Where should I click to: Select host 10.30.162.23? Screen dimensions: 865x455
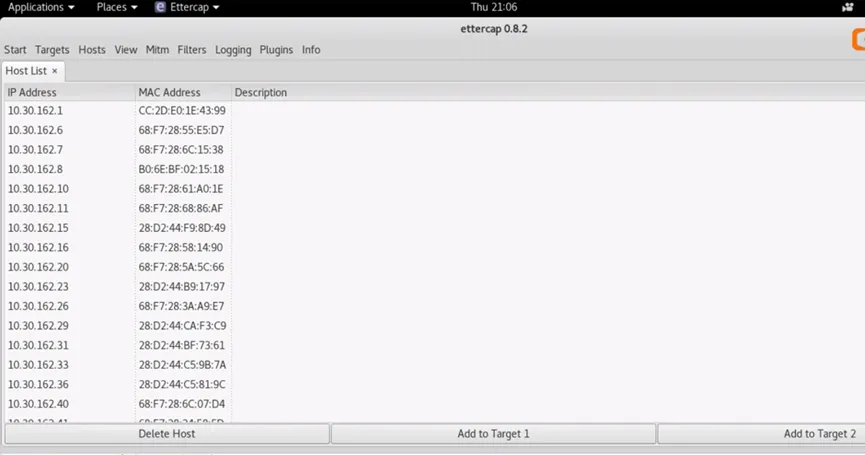point(38,287)
